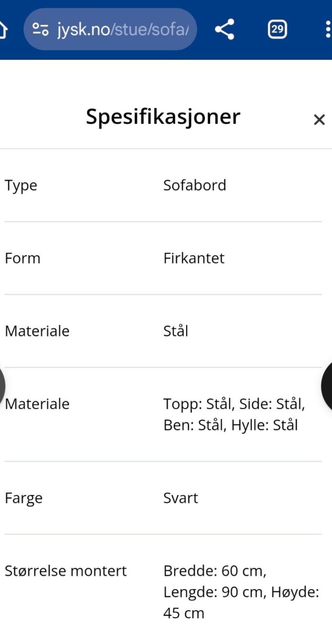Tap the Spesifikasjoner heading
Viewport: 332px width, 644px height.
[x=163, y=117]
